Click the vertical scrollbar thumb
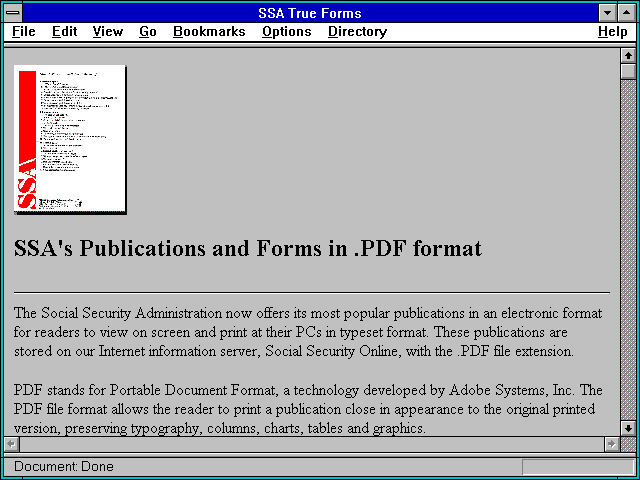This screenshot has height=480, width=640. [628, 71]
